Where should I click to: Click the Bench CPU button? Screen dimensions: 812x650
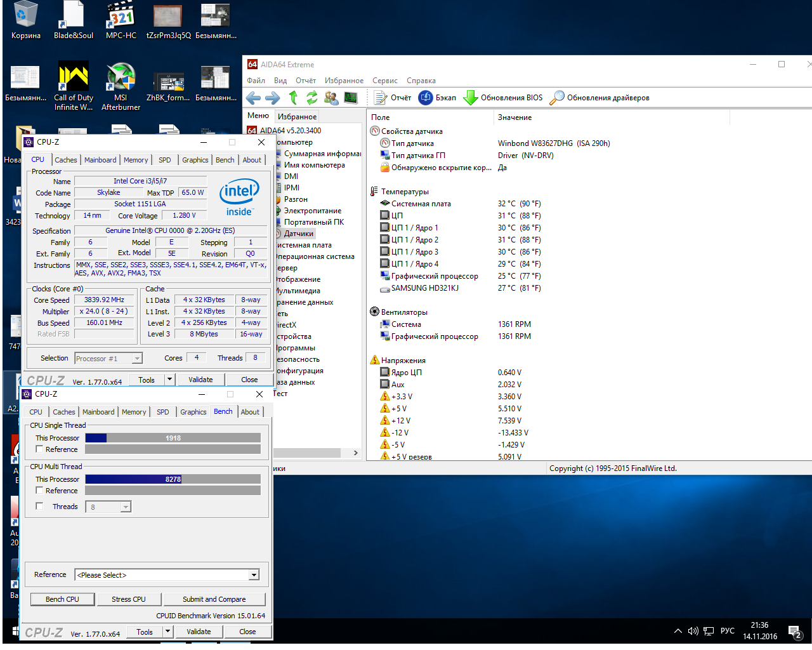(x=62, y=599)
